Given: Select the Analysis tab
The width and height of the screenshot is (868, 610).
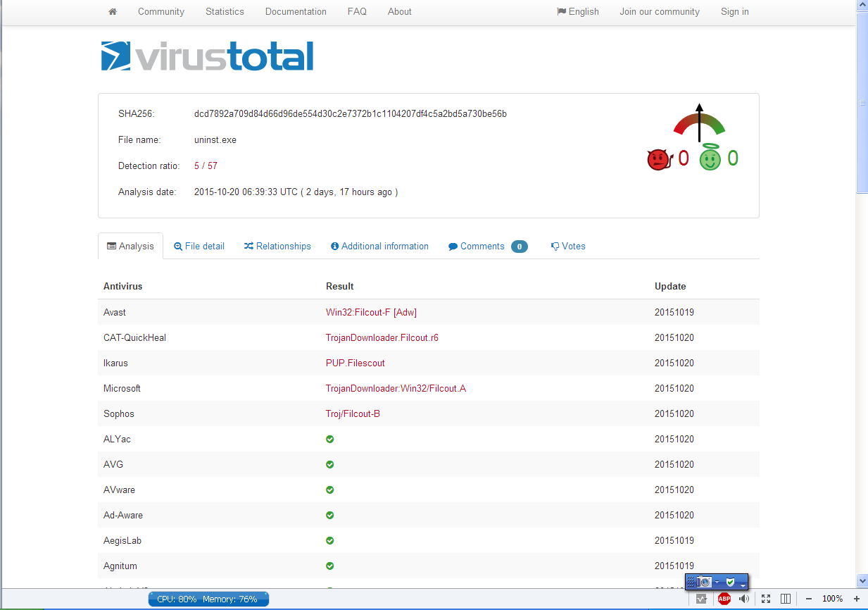Looking at the screenshot, I should coord(130,246).
